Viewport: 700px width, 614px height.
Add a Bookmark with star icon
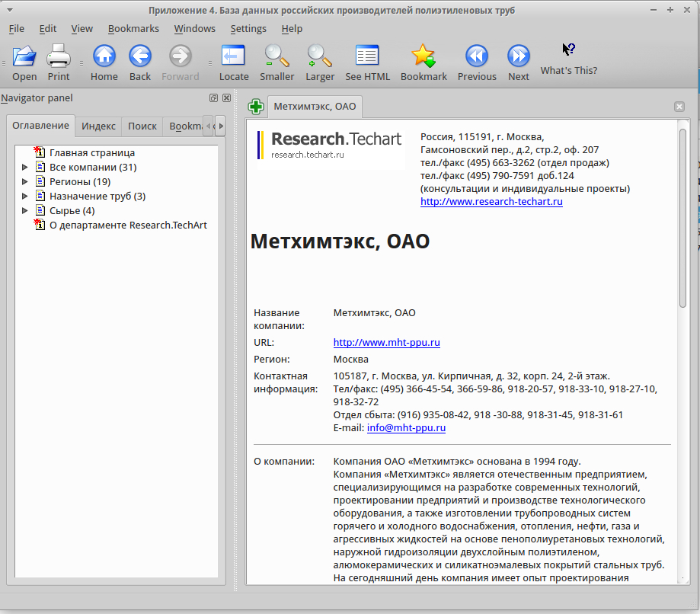(x=424, y=56)
